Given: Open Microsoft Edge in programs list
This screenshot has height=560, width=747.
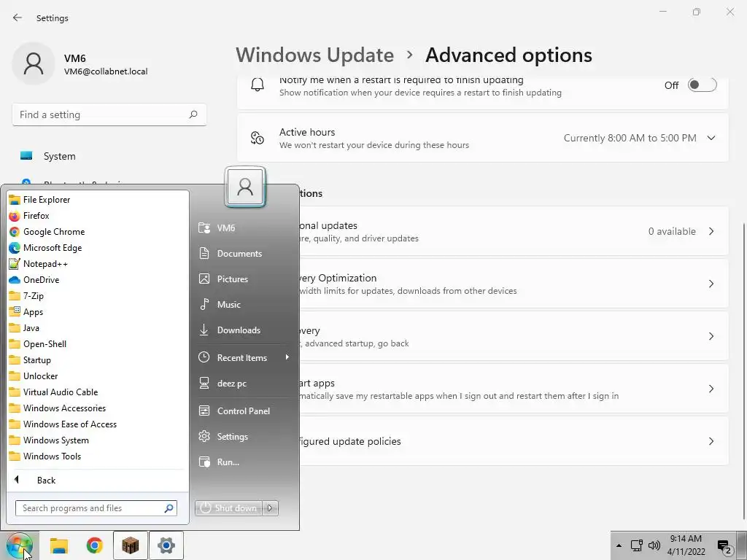Looking at the screenshot, I should tap(98, 248).
